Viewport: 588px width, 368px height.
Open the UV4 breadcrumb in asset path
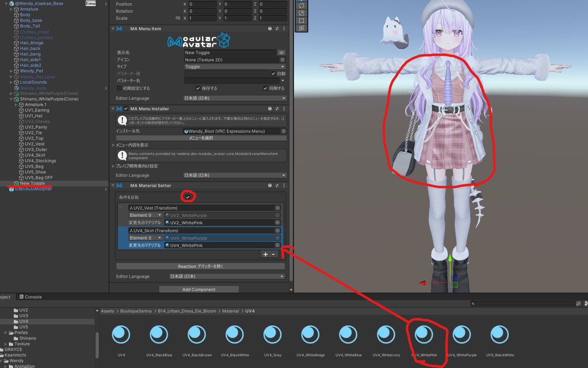[250, 311]
